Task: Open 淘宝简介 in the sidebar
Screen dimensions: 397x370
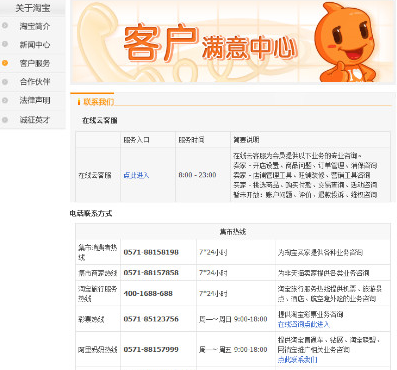Action: click(35, 26)
